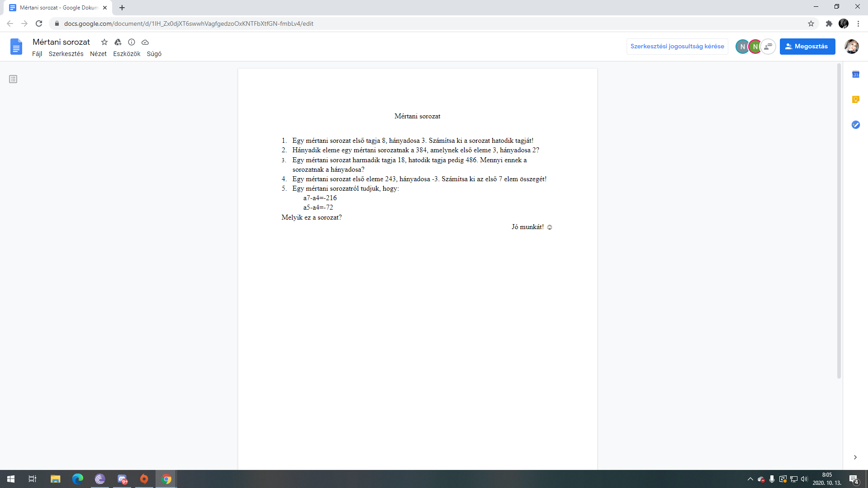Open the Nézet menu
Screen dimensions: 868x488
click(98, 54)
